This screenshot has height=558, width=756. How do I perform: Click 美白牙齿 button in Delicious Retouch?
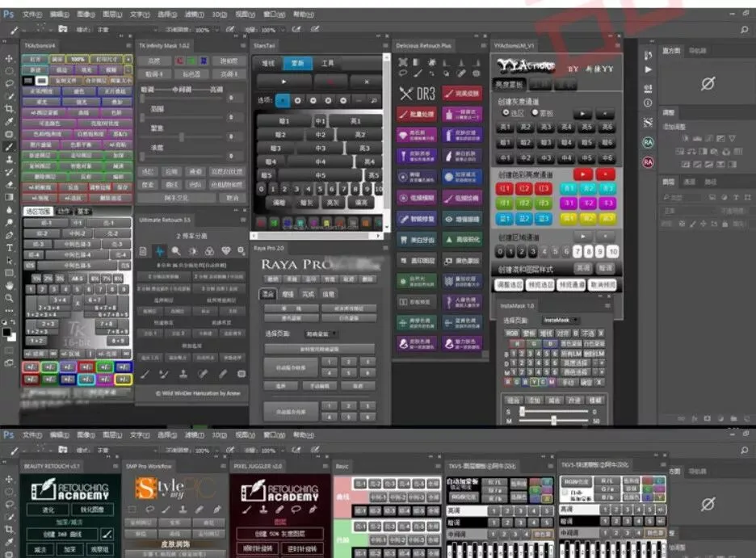click(x=417, y=240)
